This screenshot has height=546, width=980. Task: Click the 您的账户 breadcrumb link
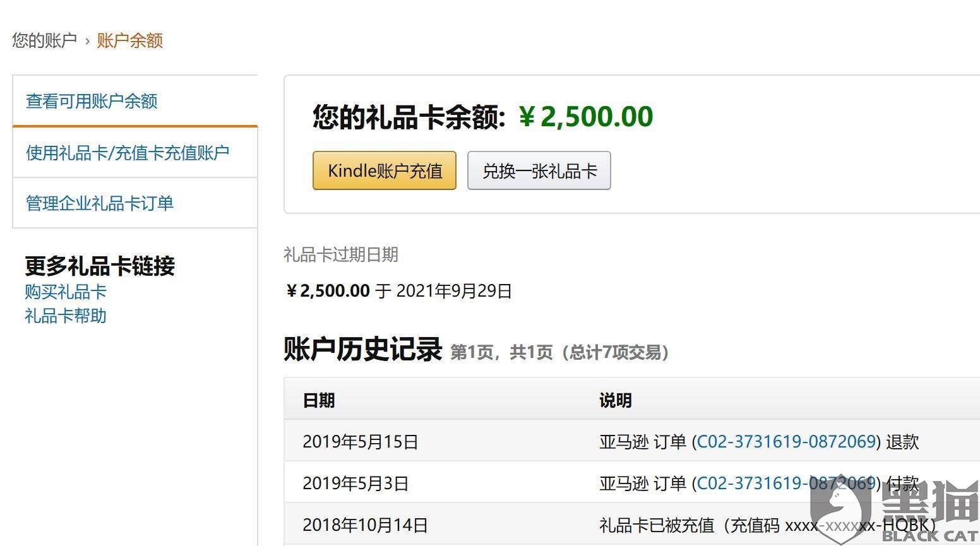[44, 40]
